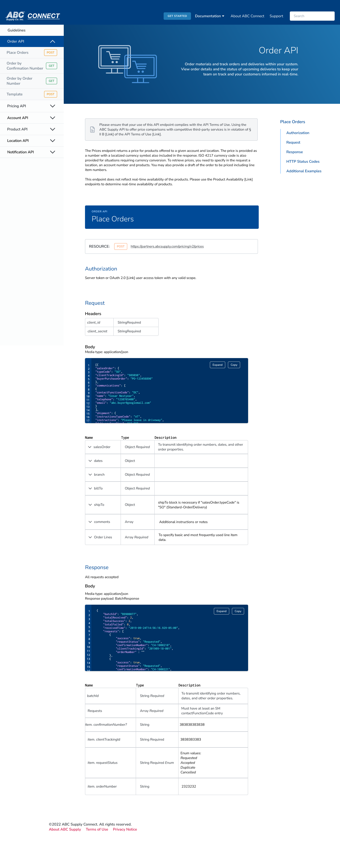Expand the Product API sidebar section
Screen dimensions: 340x868
(53, 129)
